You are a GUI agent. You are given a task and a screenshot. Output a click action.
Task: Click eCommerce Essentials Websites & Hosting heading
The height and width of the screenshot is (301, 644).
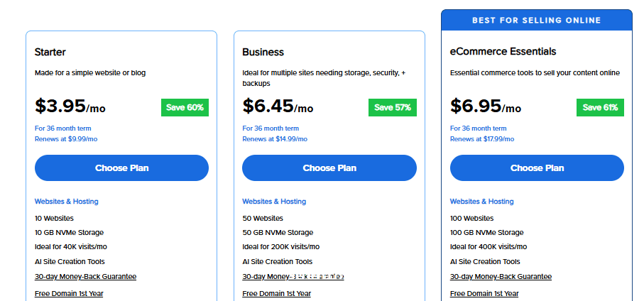(x=482, y=201)
